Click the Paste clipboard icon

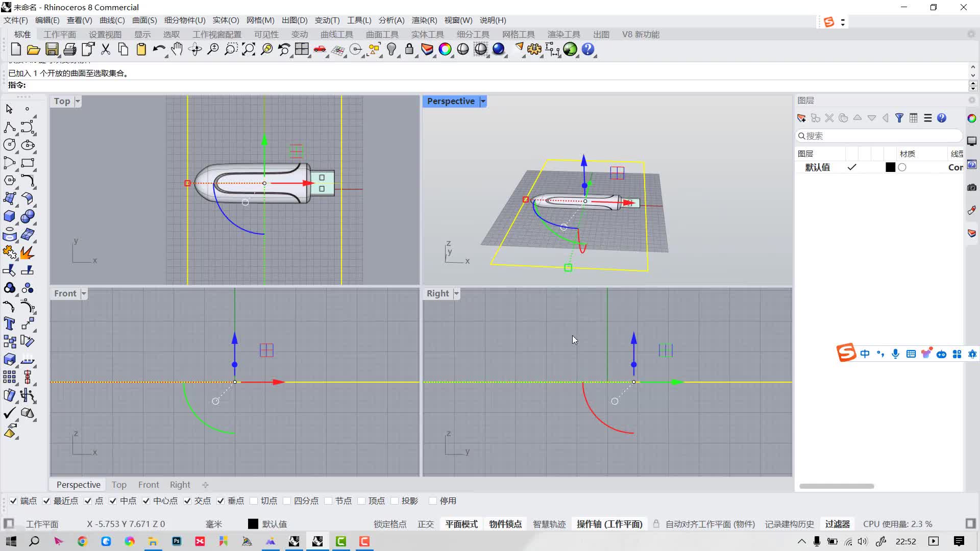point(141,49)
